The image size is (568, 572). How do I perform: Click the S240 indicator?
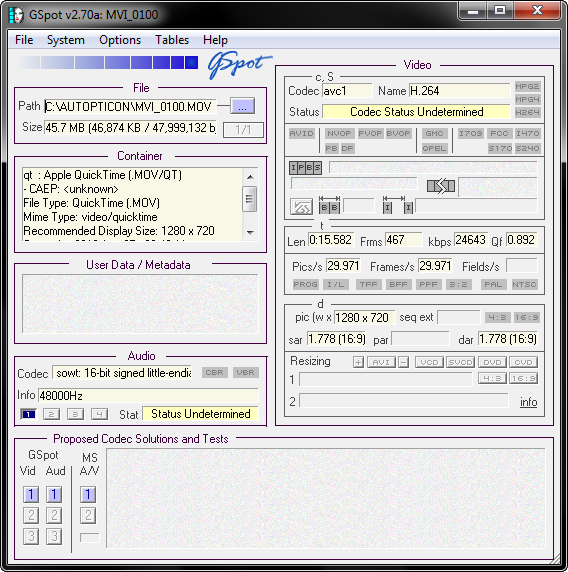pyautogui.click(x=528, y=148)
